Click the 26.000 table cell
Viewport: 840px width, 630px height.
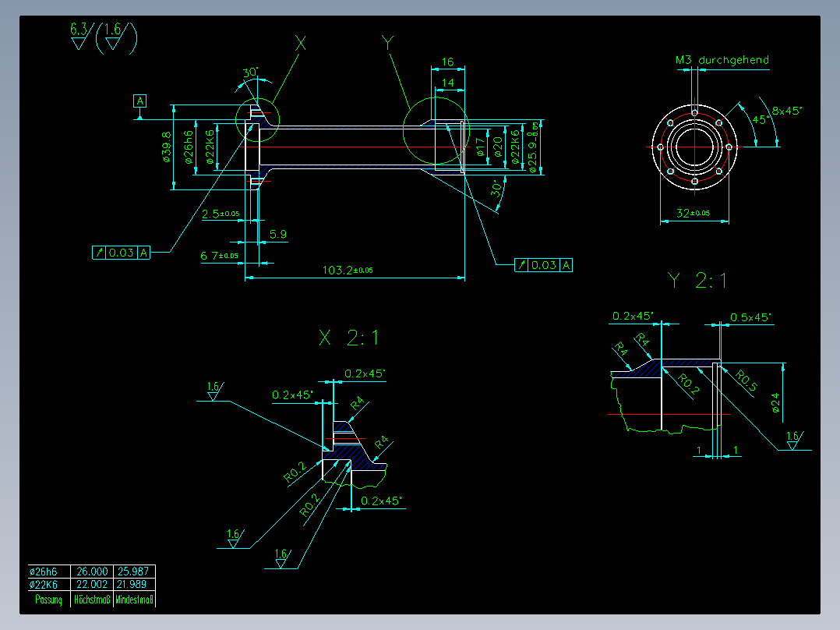pyautogui.click(x=92, y=572)
